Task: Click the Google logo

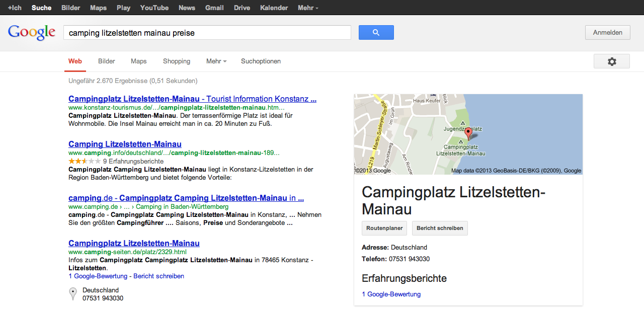Action: tap(32, 33)
